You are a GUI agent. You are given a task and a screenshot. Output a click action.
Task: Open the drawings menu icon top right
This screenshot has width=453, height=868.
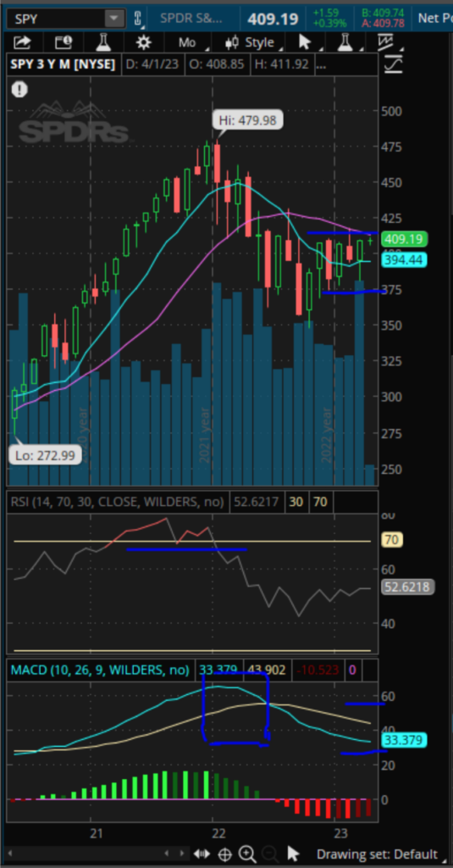[x=387, y=42]
